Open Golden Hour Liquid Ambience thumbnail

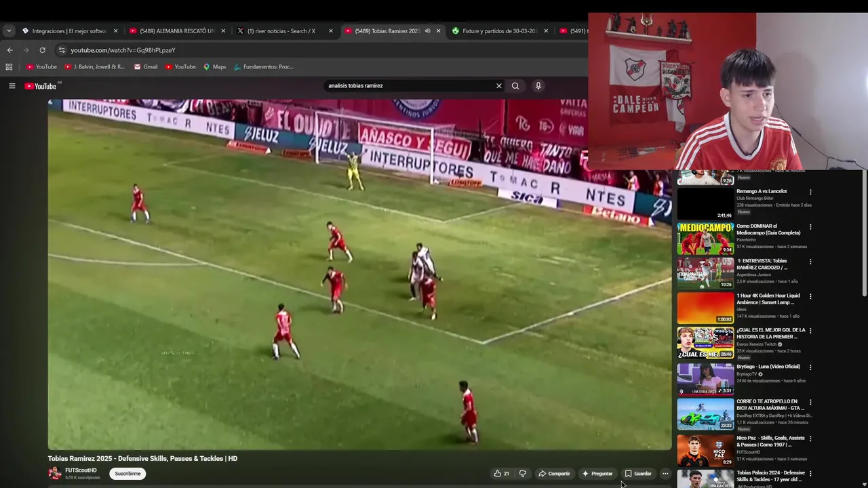[x=705, y=308]
